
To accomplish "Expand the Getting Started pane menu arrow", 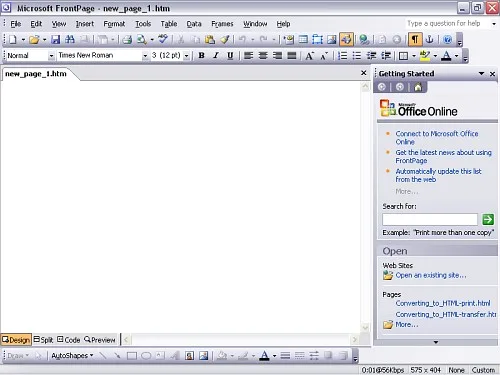I will [481, 74].
